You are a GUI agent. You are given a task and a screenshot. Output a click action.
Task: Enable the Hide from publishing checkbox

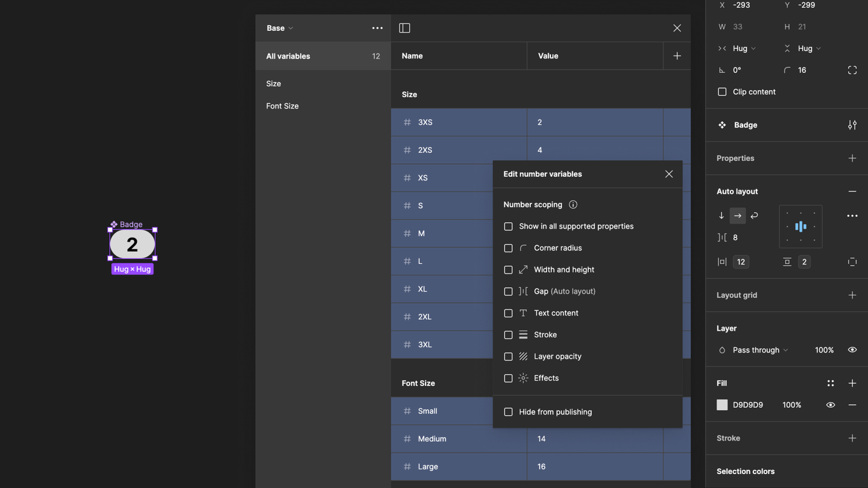(x=508, y=412)
